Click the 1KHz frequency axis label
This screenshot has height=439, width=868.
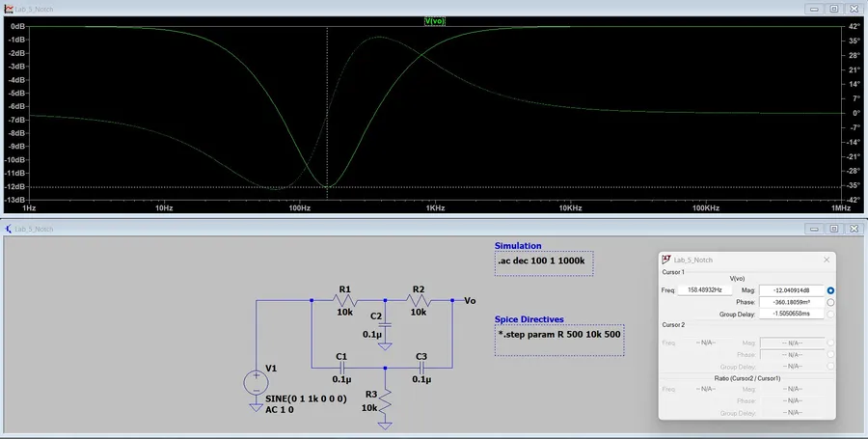(435, 208)
